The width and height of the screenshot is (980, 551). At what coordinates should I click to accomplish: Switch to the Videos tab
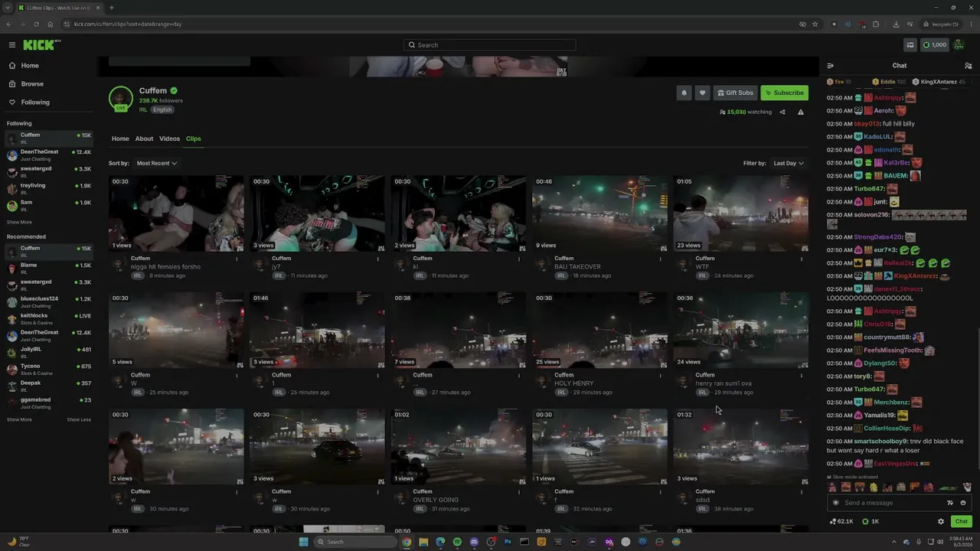tap(169, 139)
